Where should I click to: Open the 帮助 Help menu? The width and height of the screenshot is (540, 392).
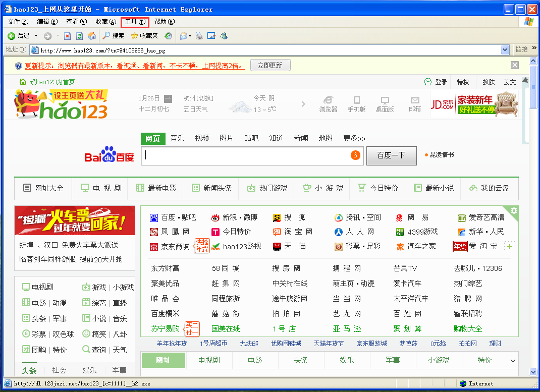click(165, 22)
